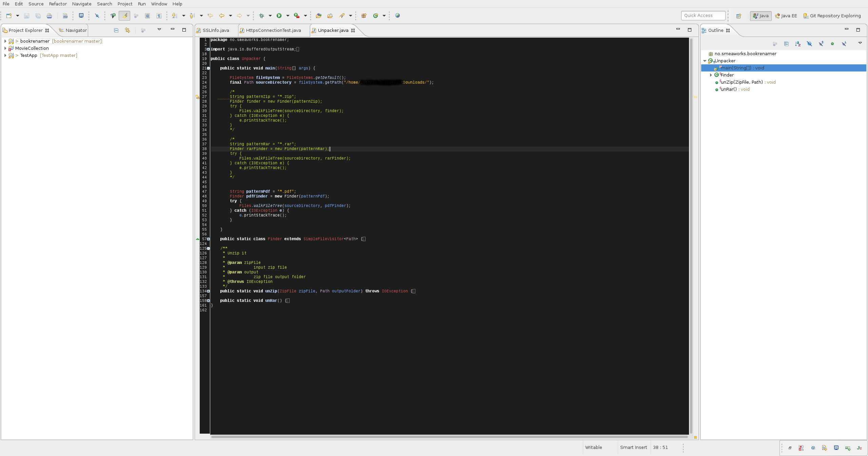This screenshot has width=868, height=456.
Task: Open the Project Explorer view menu triangle
Action: click(x=159, y=30)
